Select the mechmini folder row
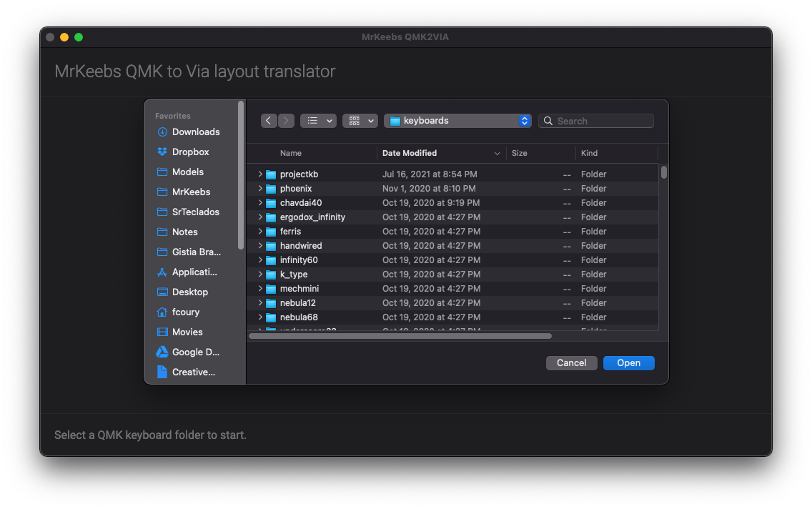This screenshot has width=812, height=509. (x=453, y=288)
